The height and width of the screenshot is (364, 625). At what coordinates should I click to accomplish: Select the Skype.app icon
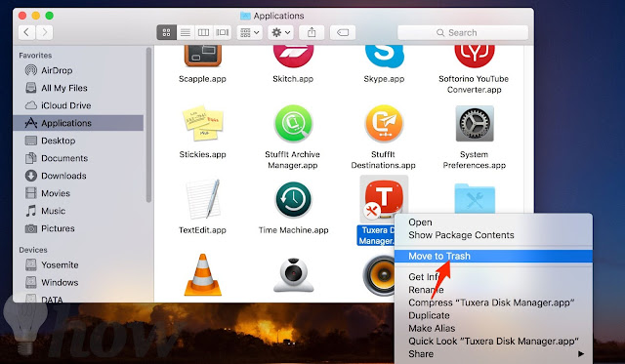(384, 56)
